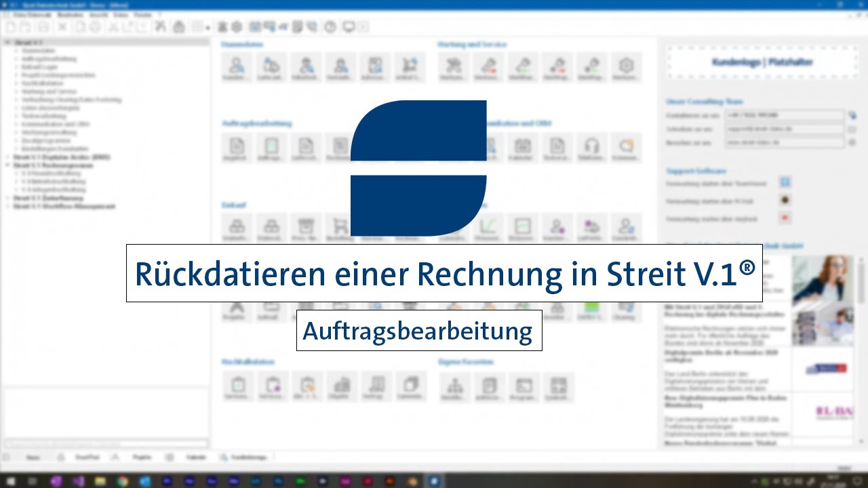The image size is (868, 488).
Task: Open the Angebot document icon in Auftragsbearbeitung
Action: click(237, 148)
